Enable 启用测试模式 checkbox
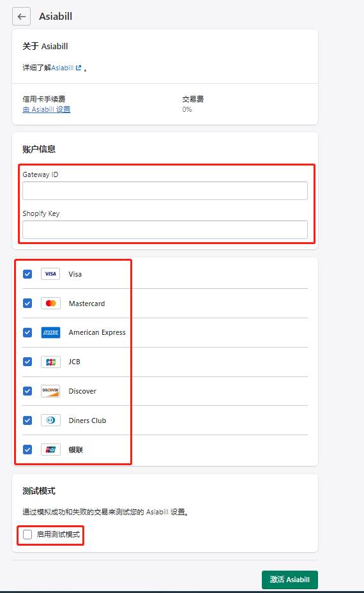 pos(27,534)
